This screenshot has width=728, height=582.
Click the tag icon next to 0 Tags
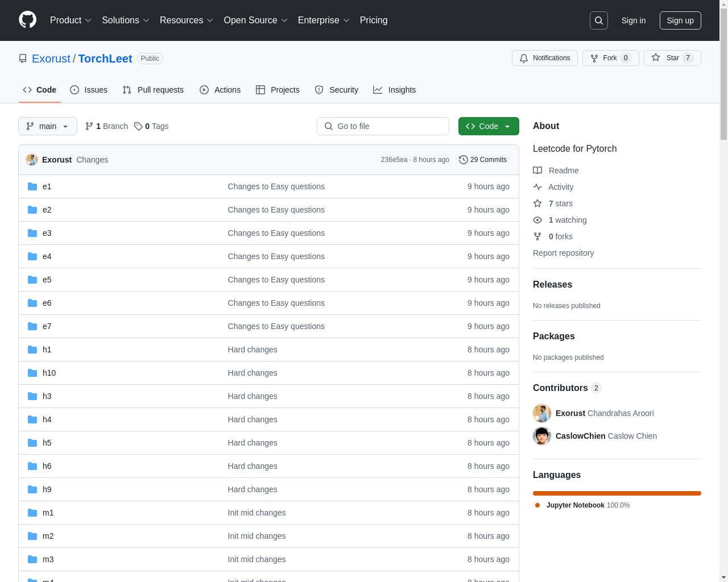click(138, 126)
